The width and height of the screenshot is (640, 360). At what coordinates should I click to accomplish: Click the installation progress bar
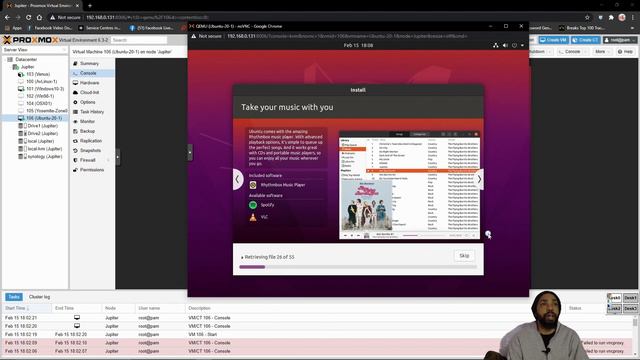pyautogui.click(x=358, y=267)
